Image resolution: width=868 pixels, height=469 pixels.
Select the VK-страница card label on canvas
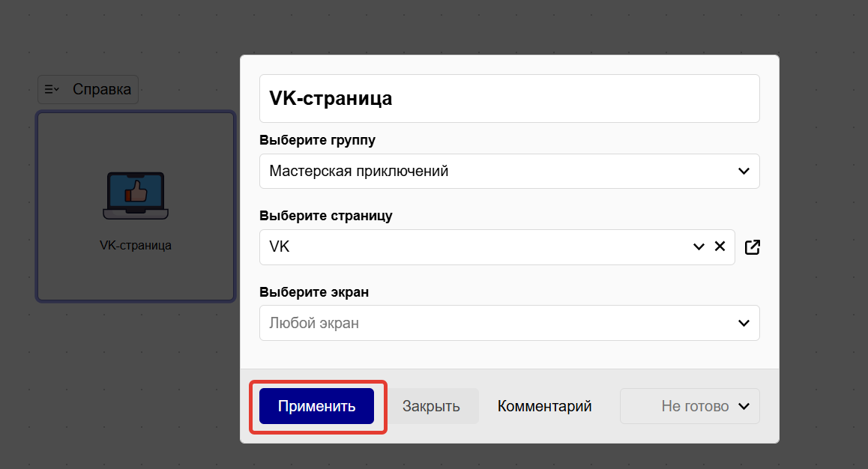(136, 245)
